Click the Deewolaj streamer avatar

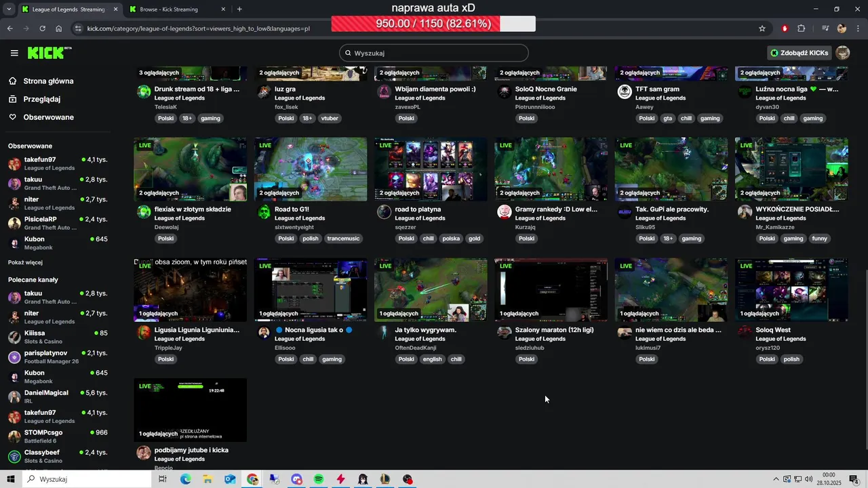(144, 212)
